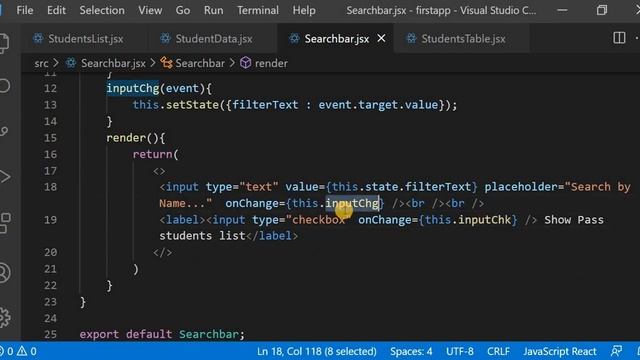Click this.inputChk on line 19

pyautogui.click(x=468, y=220)
